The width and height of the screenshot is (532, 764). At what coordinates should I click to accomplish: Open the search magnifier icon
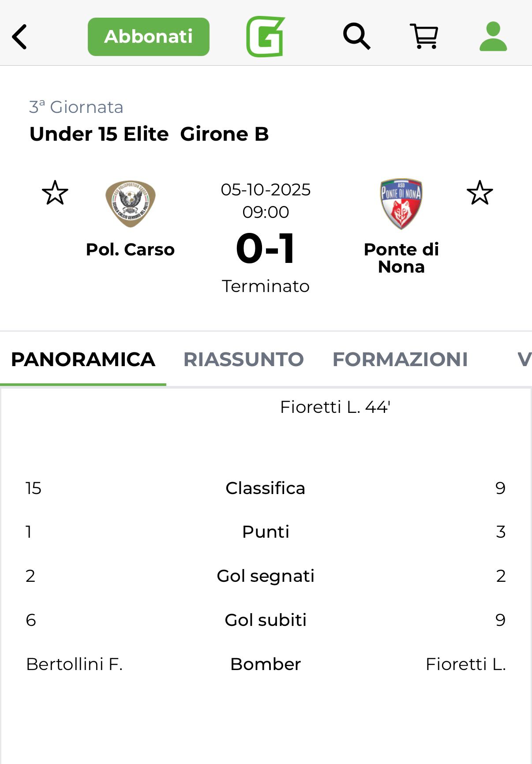(356, 37)
